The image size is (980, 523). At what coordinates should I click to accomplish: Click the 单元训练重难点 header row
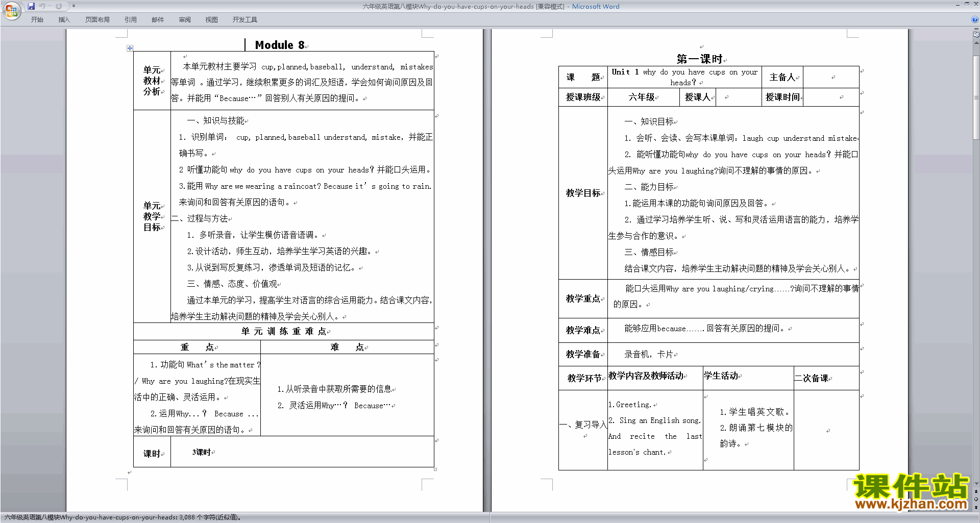click(x=284, y=331)
